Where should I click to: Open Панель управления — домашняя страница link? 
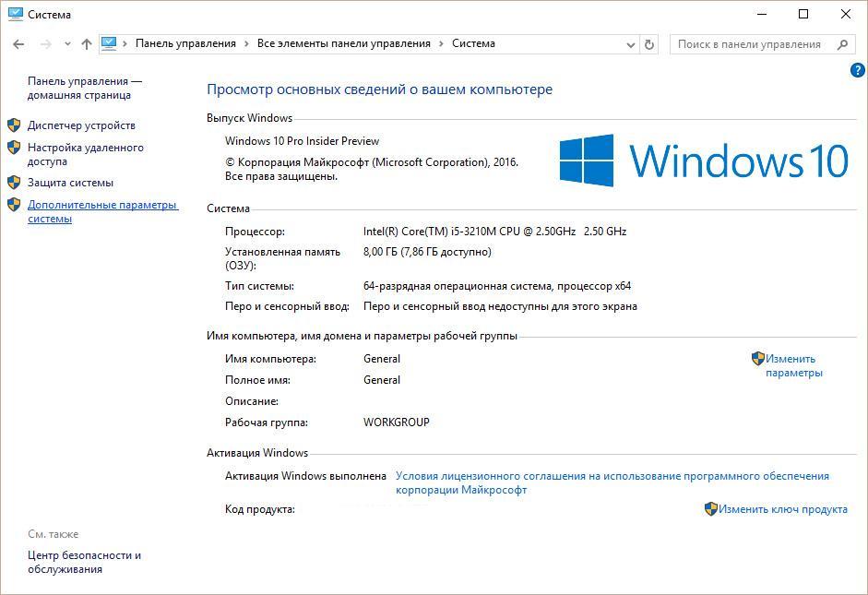pyautogui.click(x=85, y=88)
